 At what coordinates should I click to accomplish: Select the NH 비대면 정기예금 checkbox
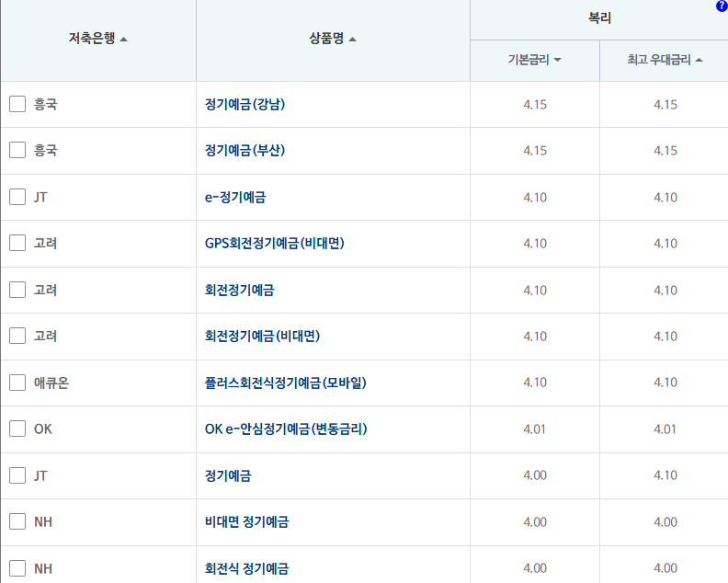[17, 521]
